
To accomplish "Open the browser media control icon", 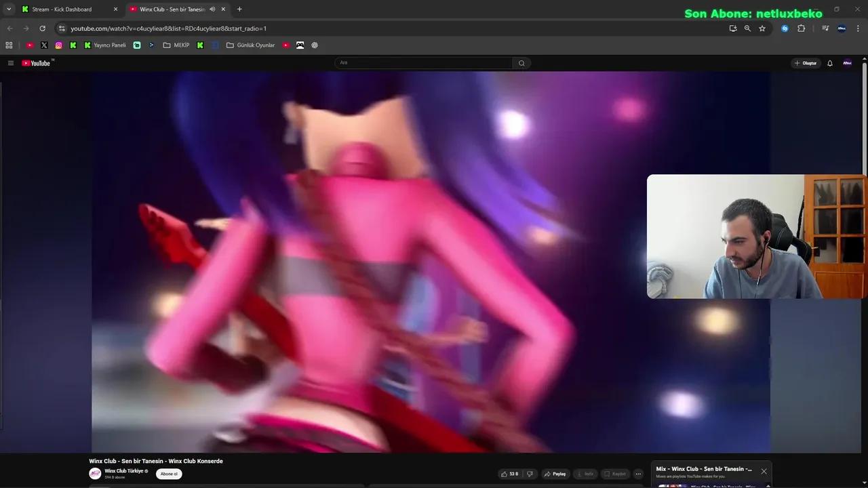I will (x=825, y=28).
